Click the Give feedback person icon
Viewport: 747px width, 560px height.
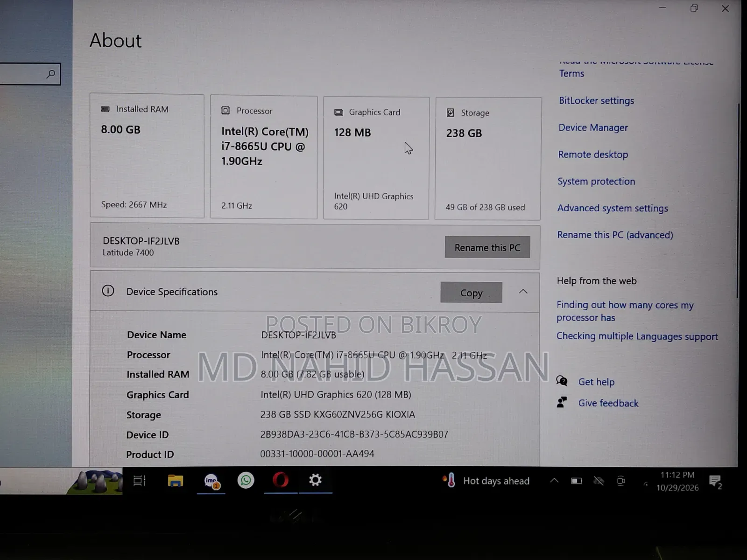[562, 402]
